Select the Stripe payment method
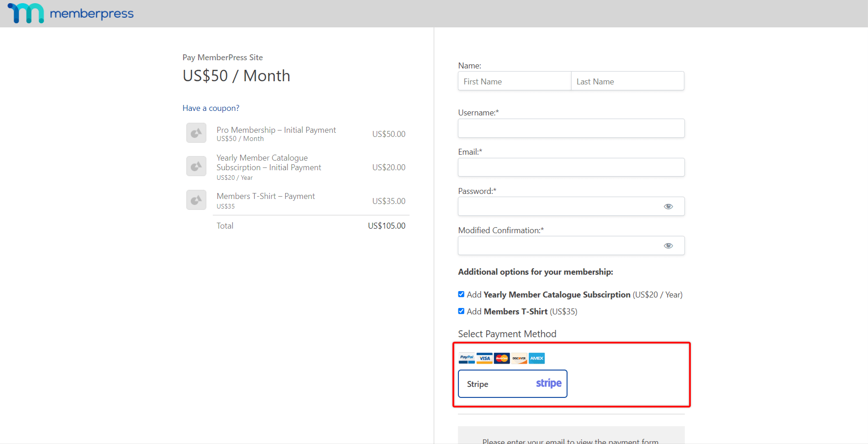868x444 pixels. click(513, 384)
